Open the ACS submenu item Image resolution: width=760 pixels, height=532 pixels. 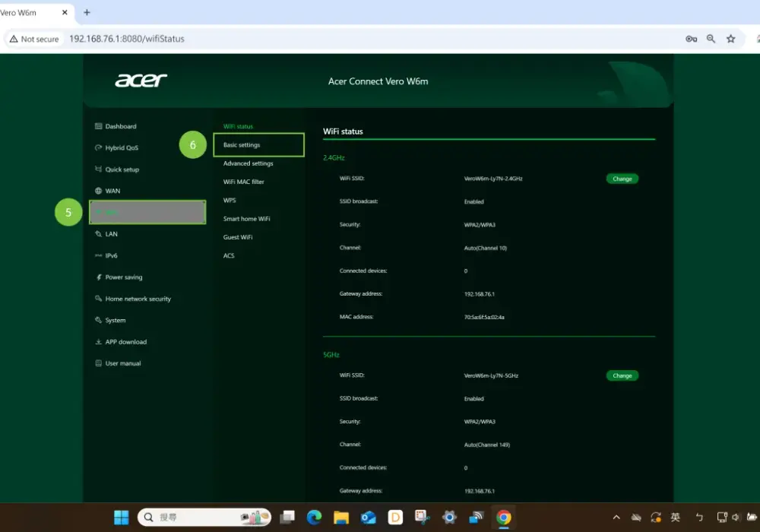pos(229,255)
